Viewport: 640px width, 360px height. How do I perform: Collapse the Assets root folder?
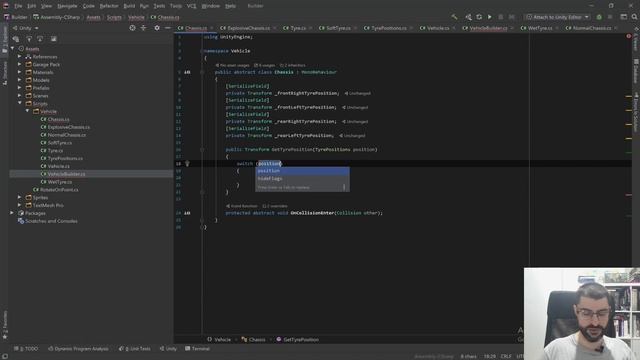point(12,49)
